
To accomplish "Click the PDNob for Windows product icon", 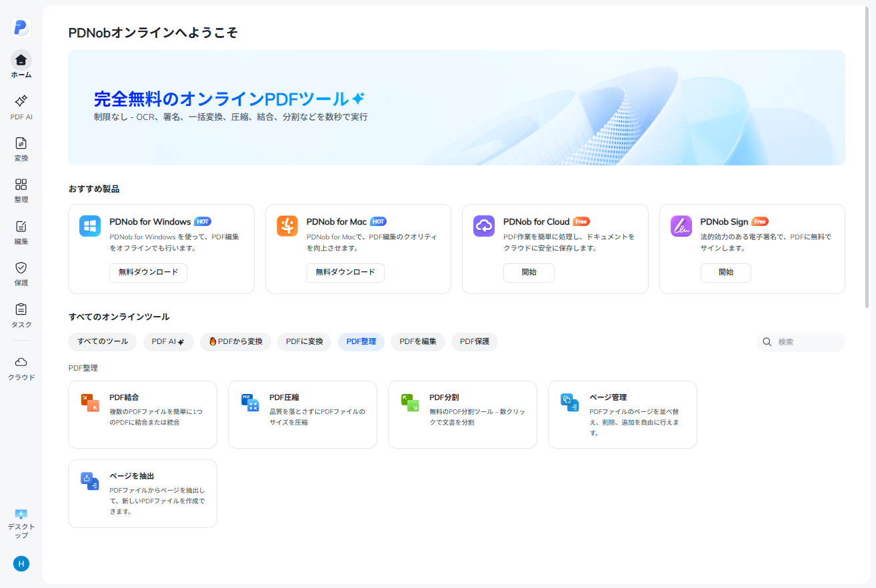I will [x=90, y=226].
